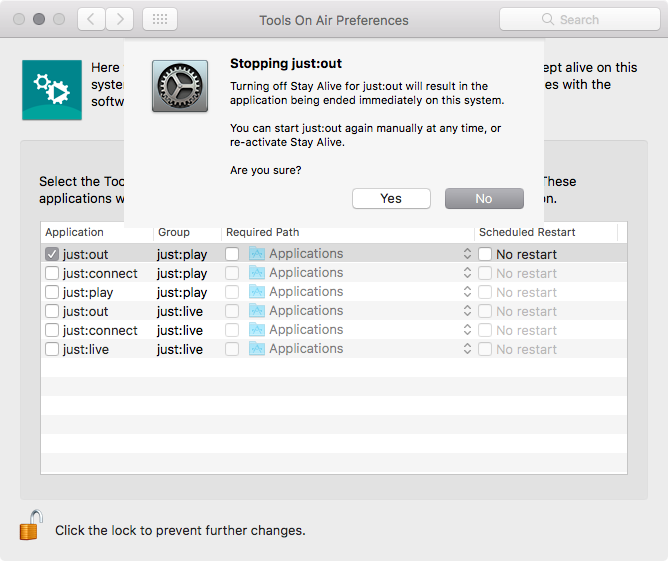The width and height of the screenshot is (668, 561).
Task: Click the Scheduled Restart column header
Action: pos(546,232)
